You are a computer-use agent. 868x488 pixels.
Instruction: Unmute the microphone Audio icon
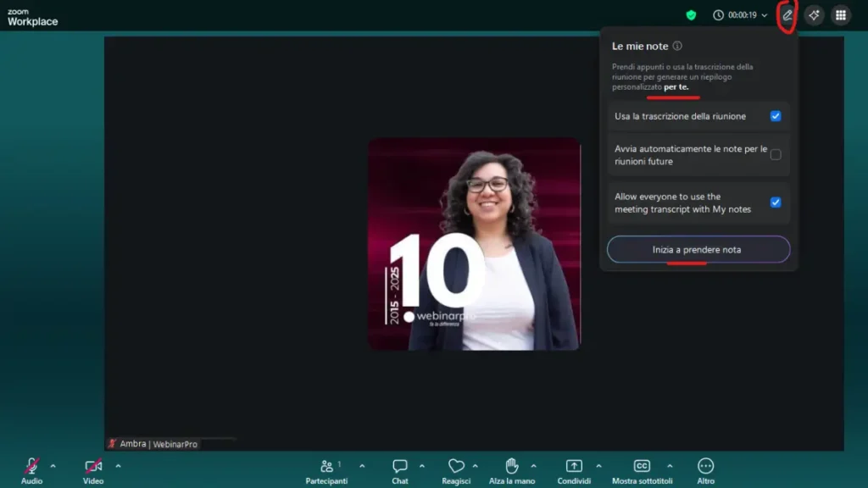tap(31, 466)
